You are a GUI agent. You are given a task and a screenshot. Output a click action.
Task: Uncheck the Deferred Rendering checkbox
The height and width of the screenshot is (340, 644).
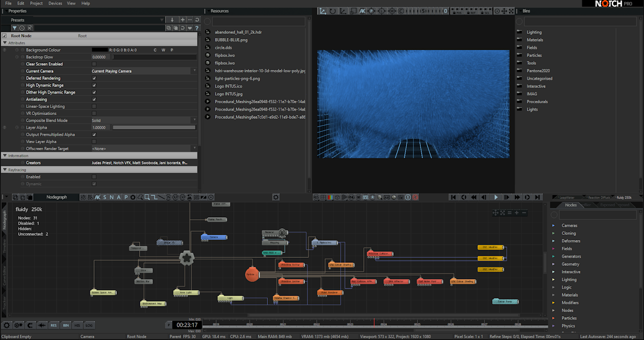coord(94,78)
